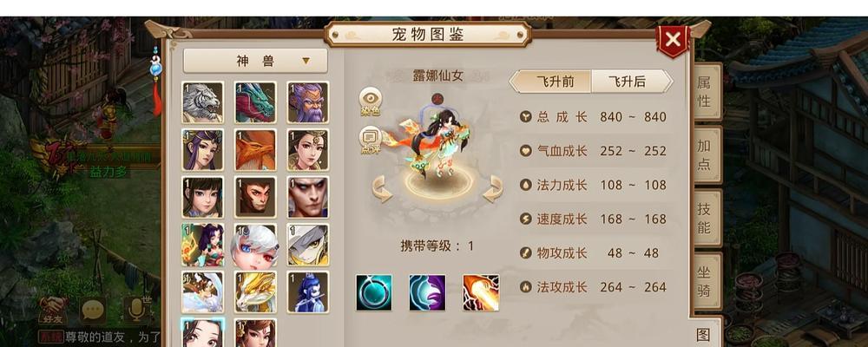868x347 pixels.
Task: Show previous pet with left arrow
Action: [382, 189]
